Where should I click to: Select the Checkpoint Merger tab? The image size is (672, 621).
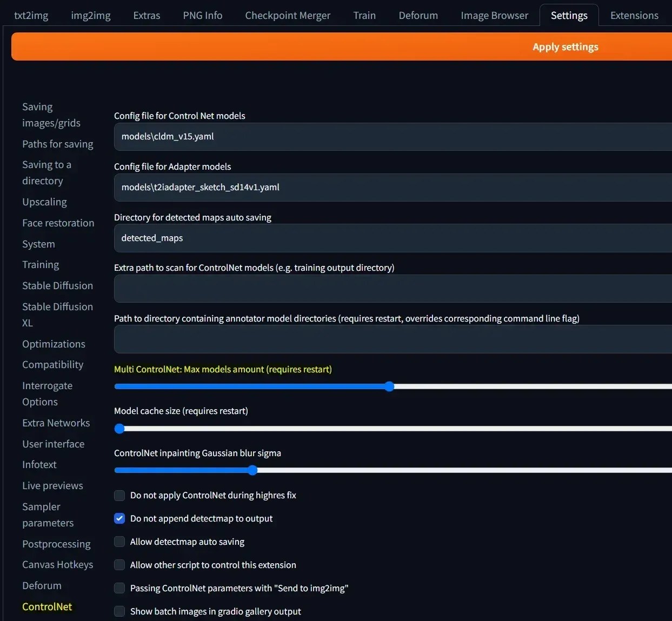pos(288,15)
